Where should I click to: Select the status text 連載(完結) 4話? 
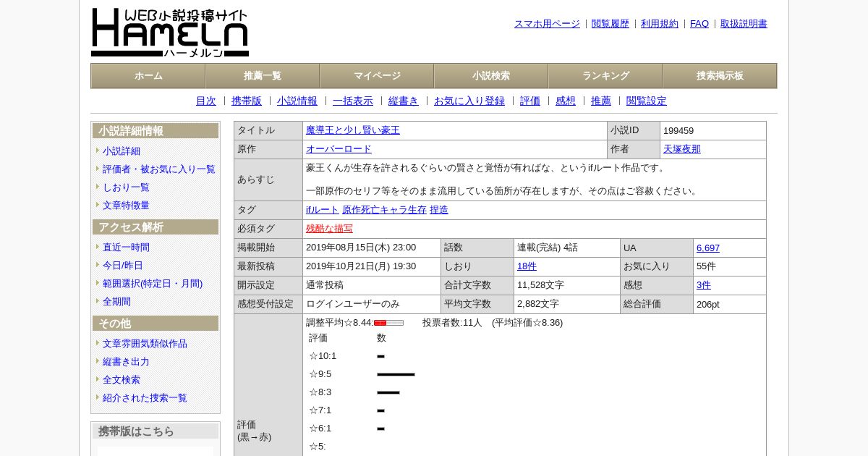click(548, 248)
